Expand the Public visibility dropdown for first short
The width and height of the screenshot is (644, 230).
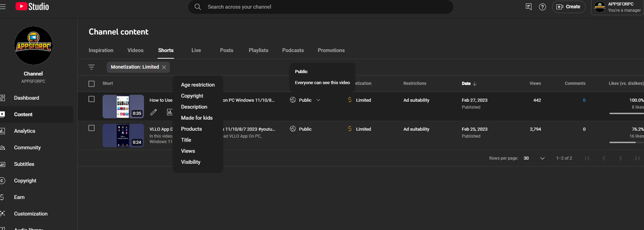318,100
